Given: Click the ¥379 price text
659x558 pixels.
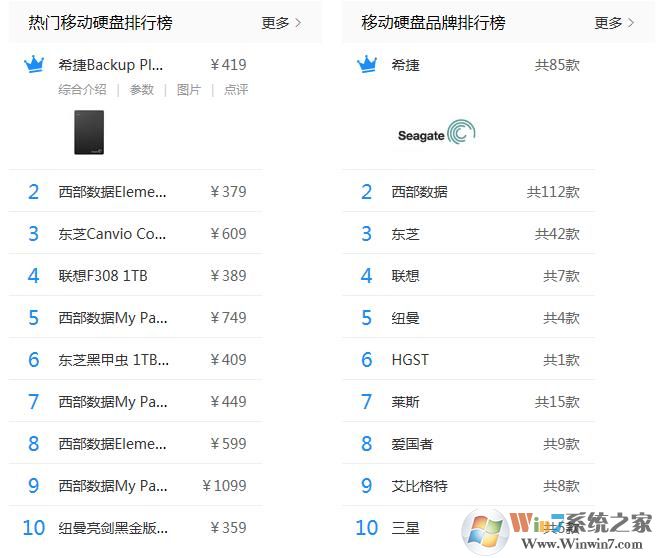Looking at the screenshot, I should click(228, 192).
